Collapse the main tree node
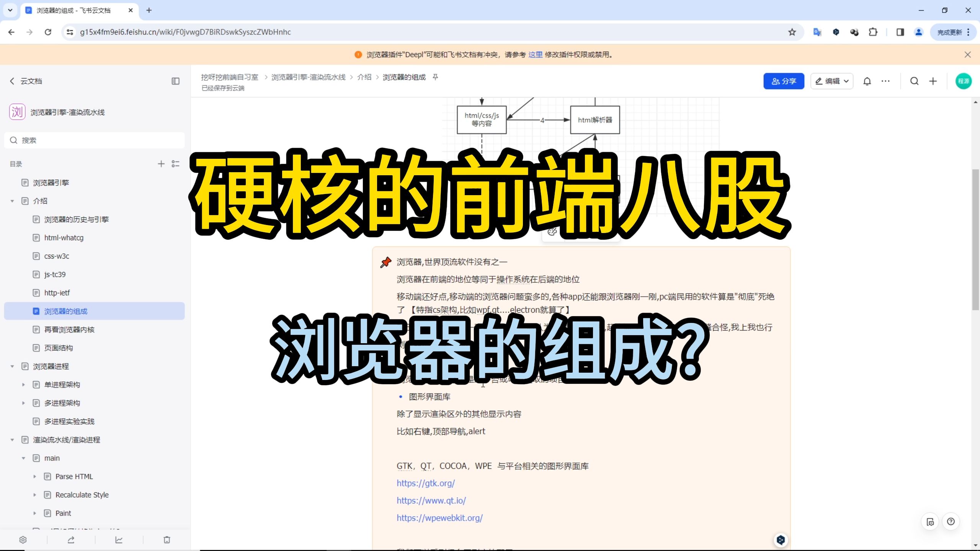Image resolution: width=980 pixels, height=551 pixels. [23, 458]
